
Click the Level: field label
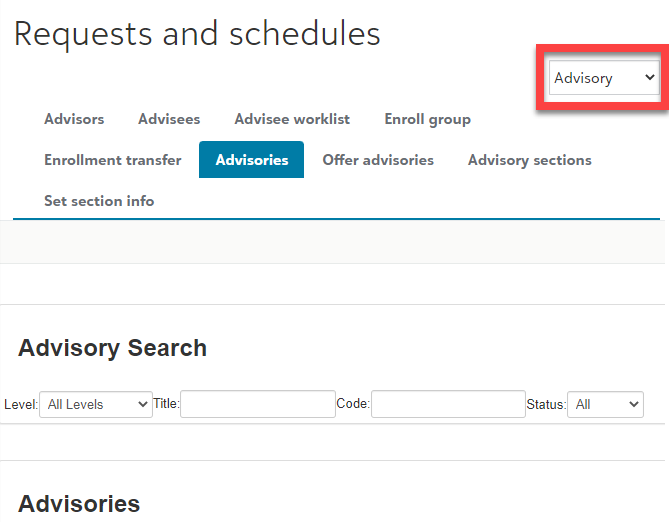click(x=21, y=405)
